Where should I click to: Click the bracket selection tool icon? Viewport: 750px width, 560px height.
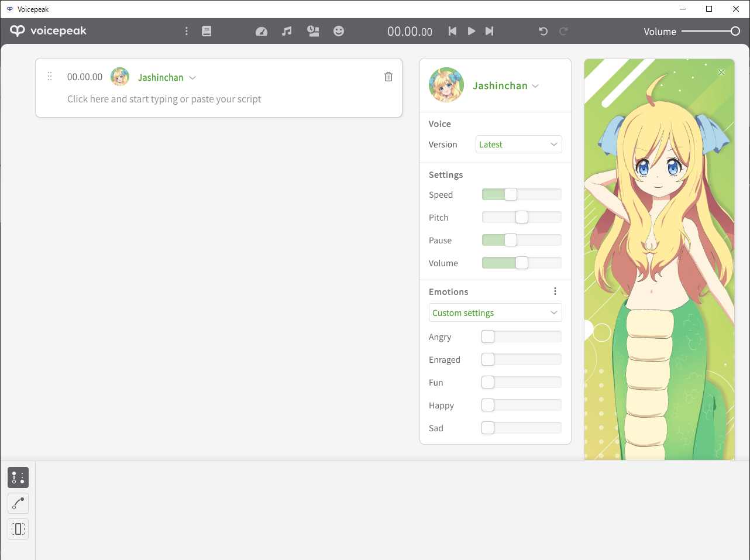tap(18, 529)
